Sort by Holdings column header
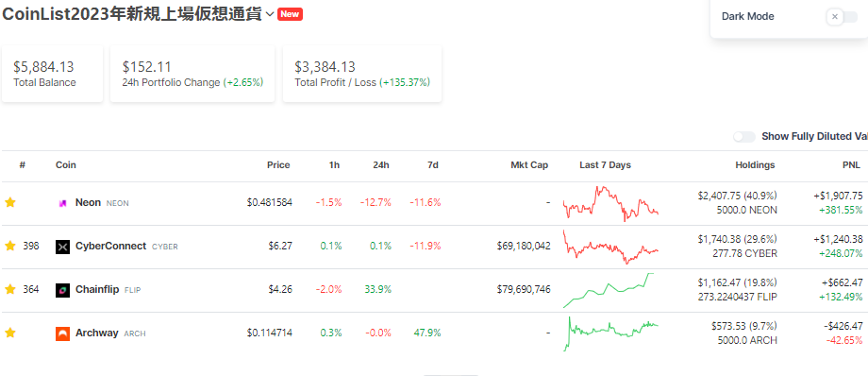868x376 pixels. pos(755,164)
